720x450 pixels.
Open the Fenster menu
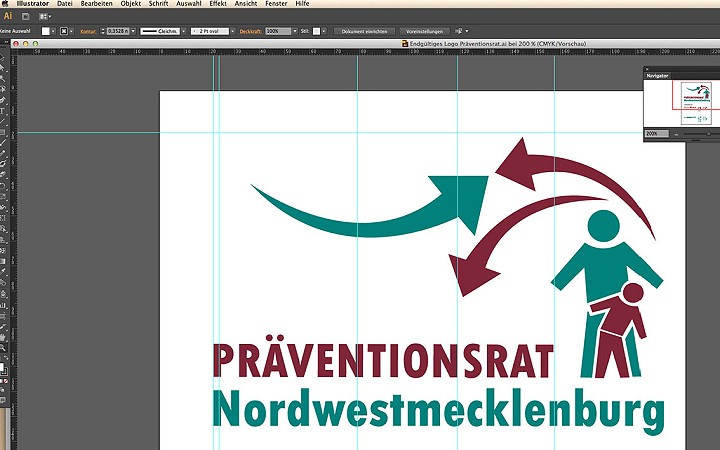click(276, 4)
